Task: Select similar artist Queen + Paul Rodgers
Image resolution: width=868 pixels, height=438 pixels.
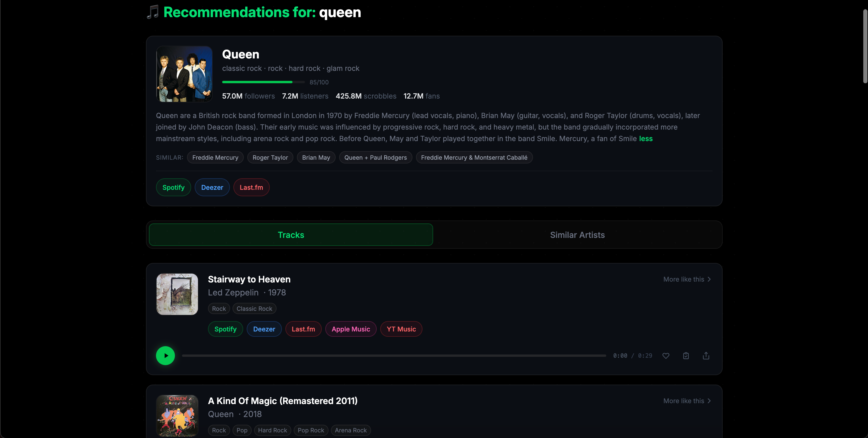Action: point(376,157)
